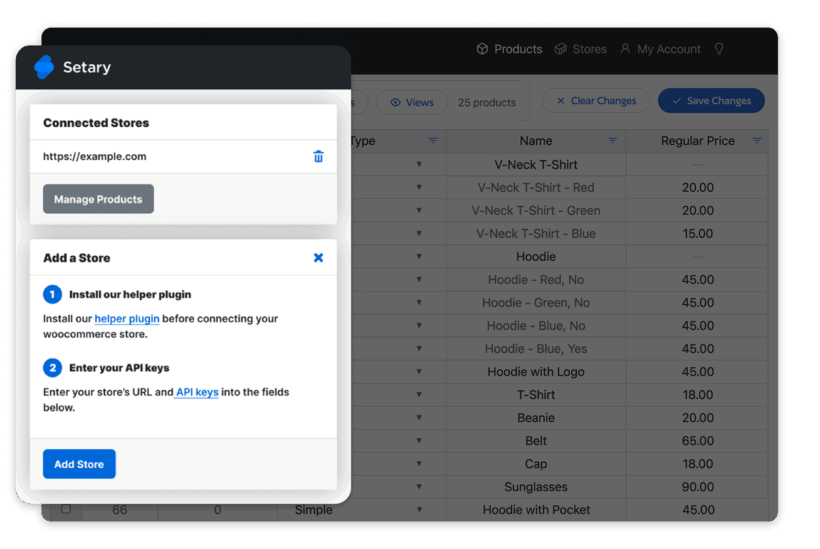Select the 25 products count label
Viewport: 820px width, 549px height.
[487, 102]
